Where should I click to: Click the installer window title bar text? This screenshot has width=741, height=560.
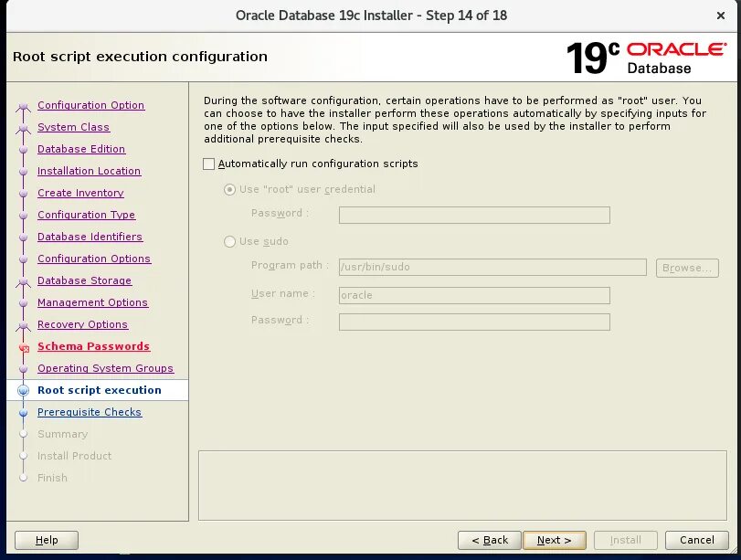(x=372, y=16)
